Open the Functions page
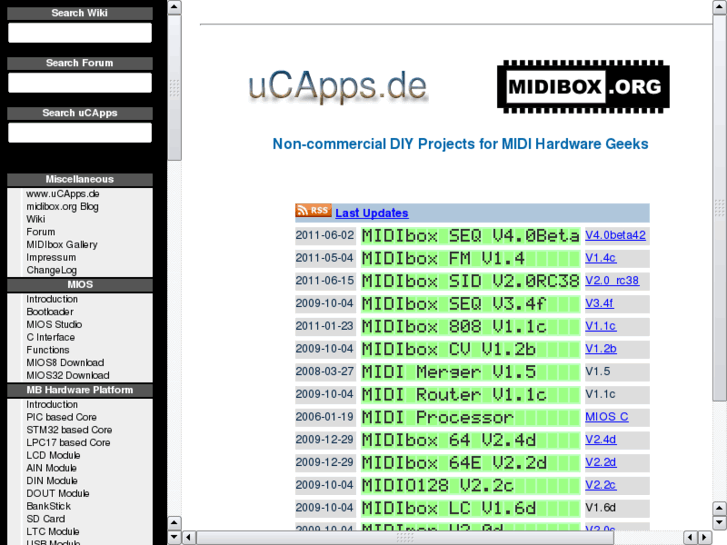This screenshot has width=727, height=545. tap(48, 350)
